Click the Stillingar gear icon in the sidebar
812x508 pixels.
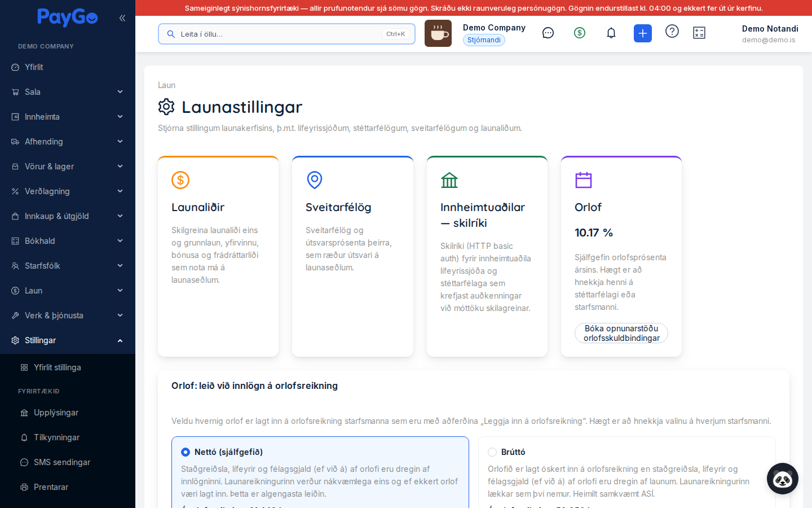pos(15,340)
